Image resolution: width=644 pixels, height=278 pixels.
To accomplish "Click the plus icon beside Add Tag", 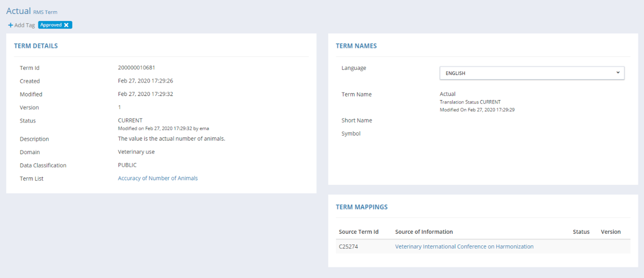I will 10,25.
